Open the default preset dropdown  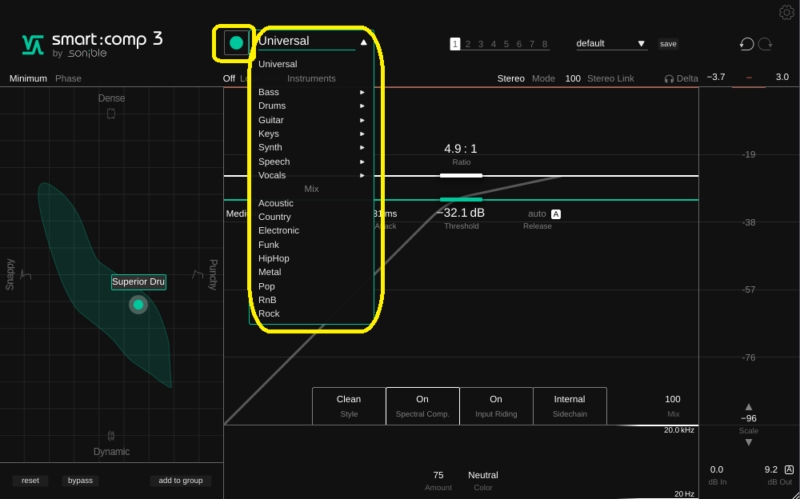click(x=612, y=44)
